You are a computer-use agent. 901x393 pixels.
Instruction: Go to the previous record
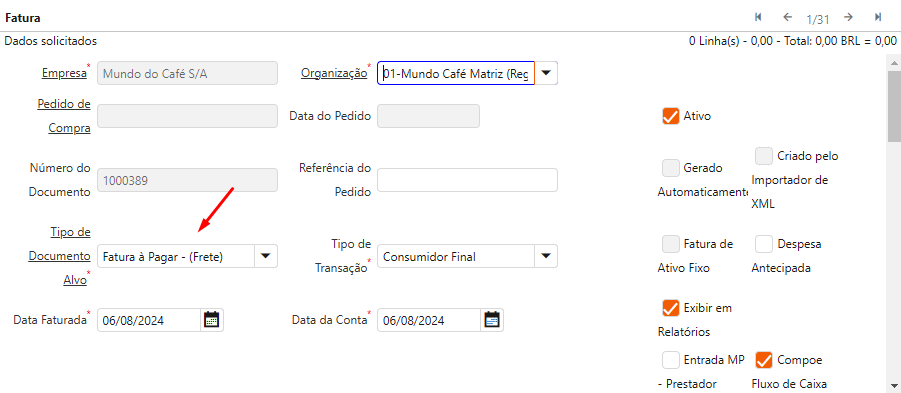(x=788, y=17)
